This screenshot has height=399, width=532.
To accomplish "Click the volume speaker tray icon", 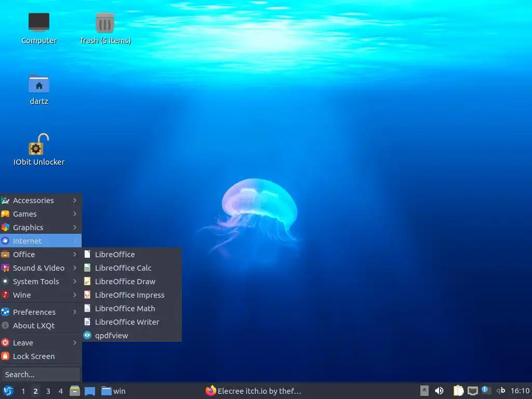I will click(x=439, y=391).
